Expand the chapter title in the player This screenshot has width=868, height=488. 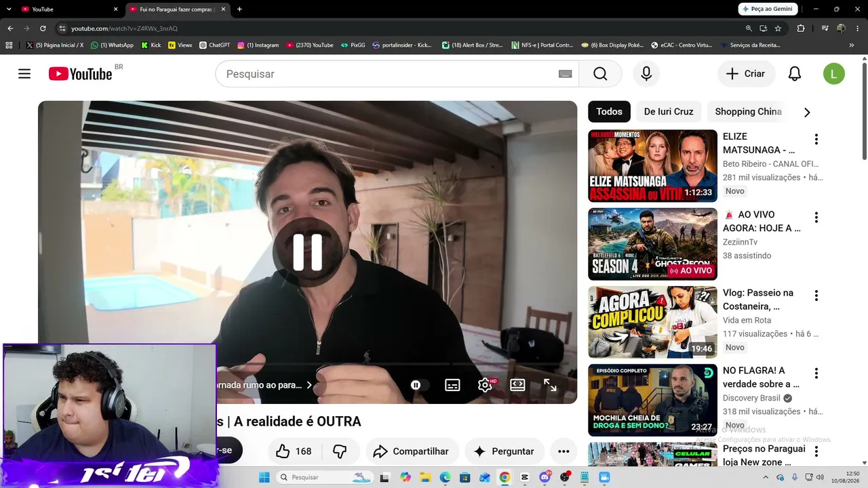coord(265,385)
